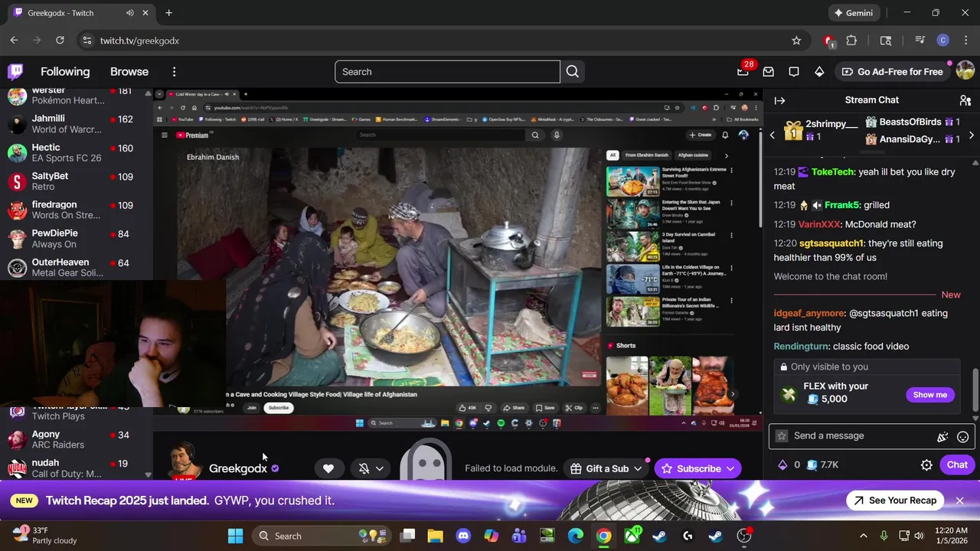The image size is (980, 551).
Task: Click username Rendingturn in chat
Action: (x=801, y=347)
